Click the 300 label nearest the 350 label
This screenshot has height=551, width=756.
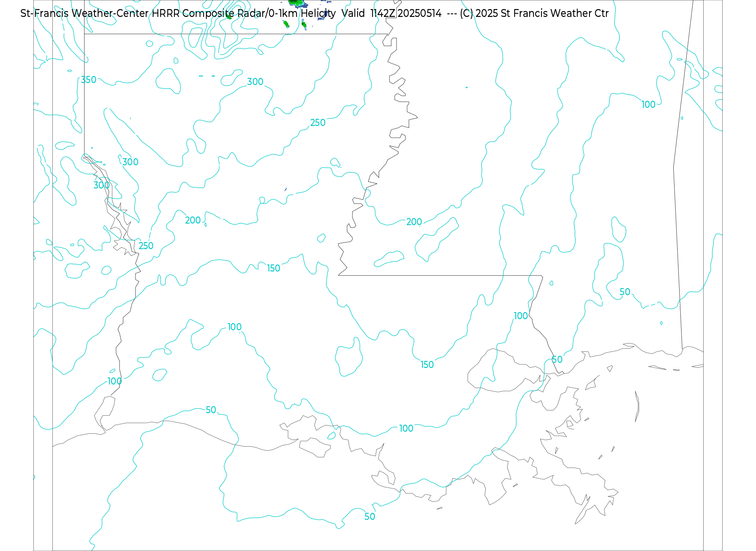(130, 162)
